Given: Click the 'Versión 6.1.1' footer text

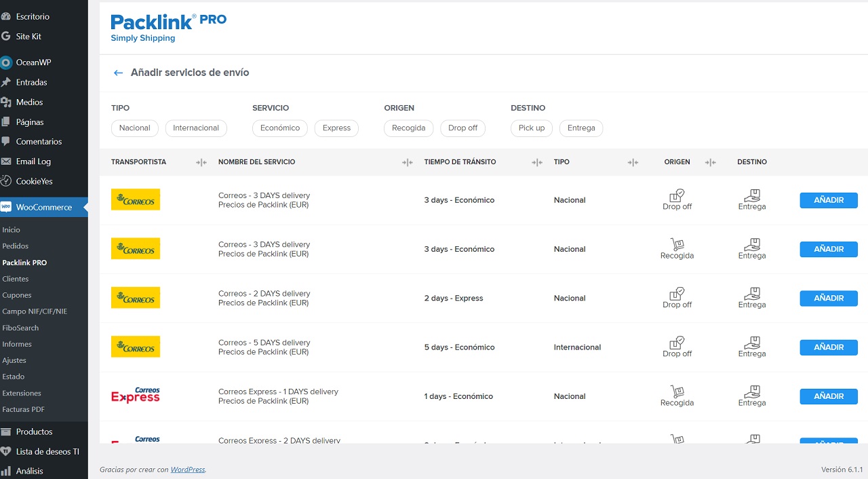Looking at the screenshot, I should [x=842, y=470].
